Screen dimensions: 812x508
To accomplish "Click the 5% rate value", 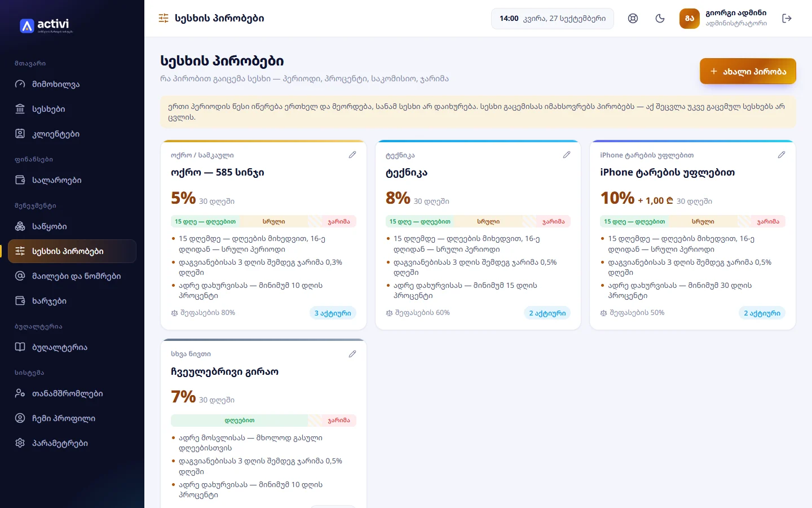I will click(183, 198).
